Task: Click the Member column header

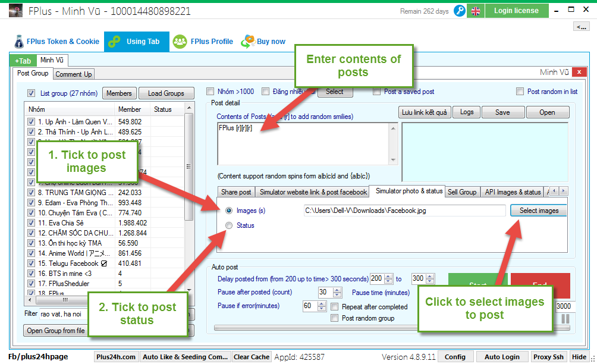Action: tap(130, 109)
